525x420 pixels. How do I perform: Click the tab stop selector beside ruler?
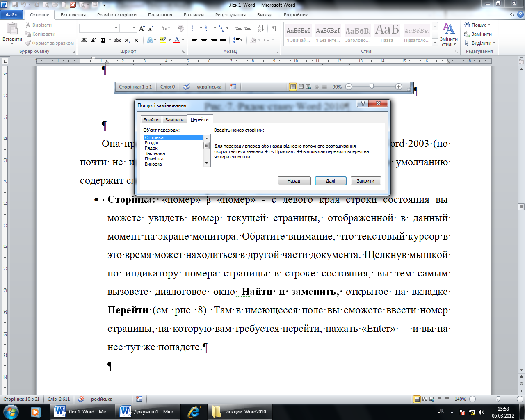[x=5, y=61]
